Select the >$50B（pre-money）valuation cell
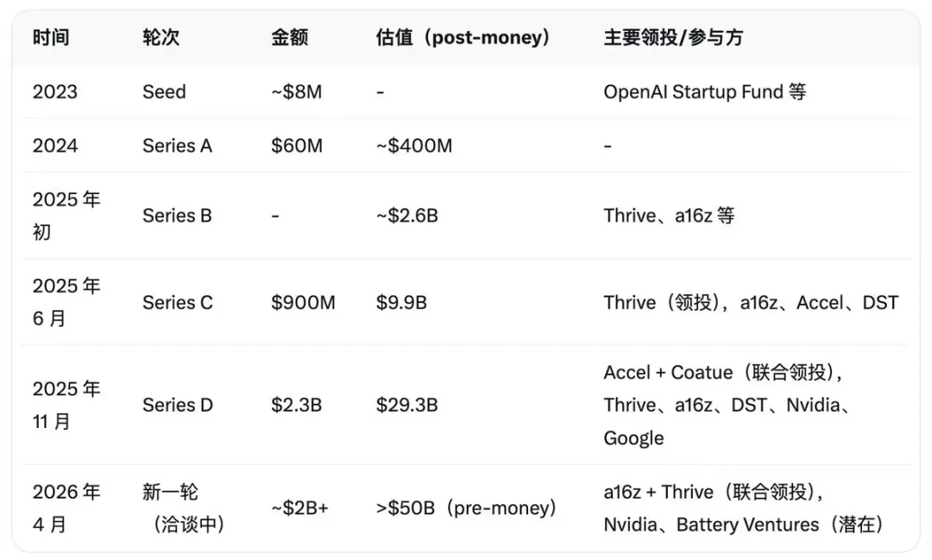932x560 pixels. (466, 507)
